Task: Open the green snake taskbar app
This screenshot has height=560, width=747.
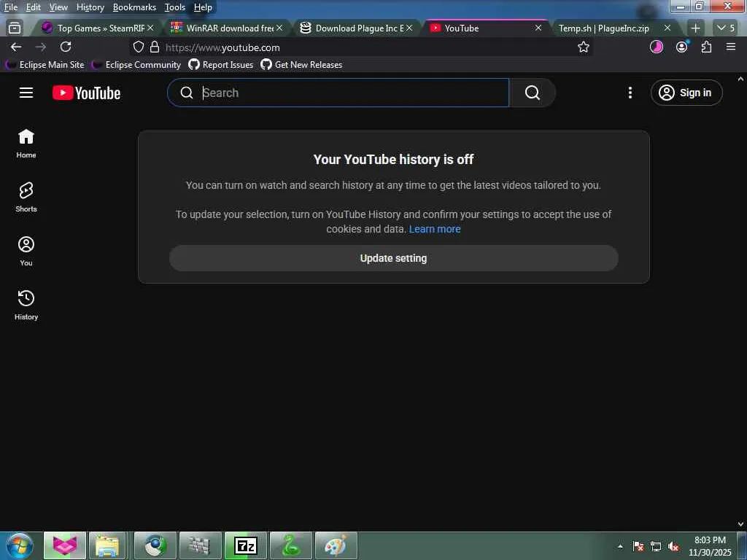Action: pyautogui.click(x=290, y=545)
